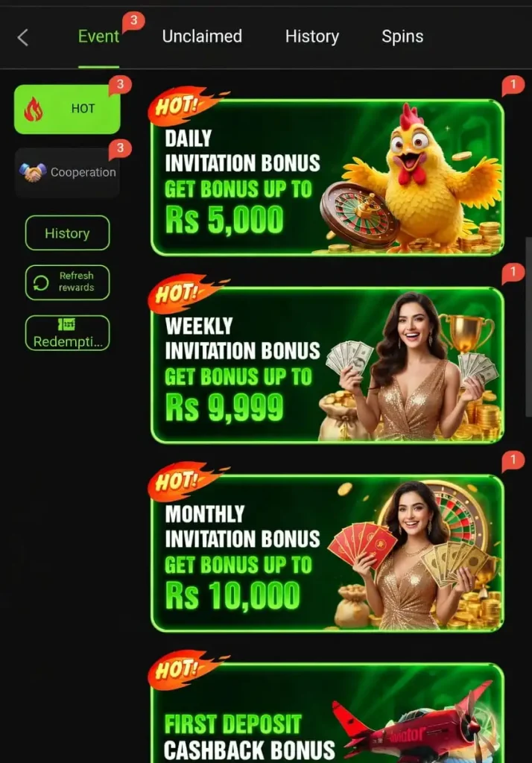The image size is (532, 763).
Task: Select the HOT badge on Daily banner
Action: click(x=181, y=104)
